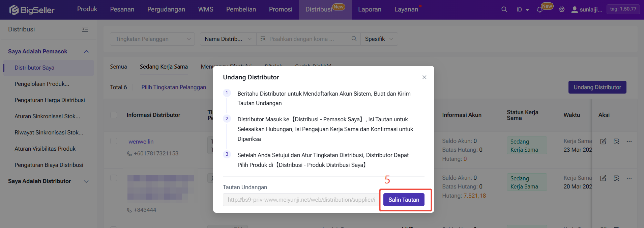Click the more options dots for wenweilin
Viewport: 644px width, 228px height.
coord(629,142)
